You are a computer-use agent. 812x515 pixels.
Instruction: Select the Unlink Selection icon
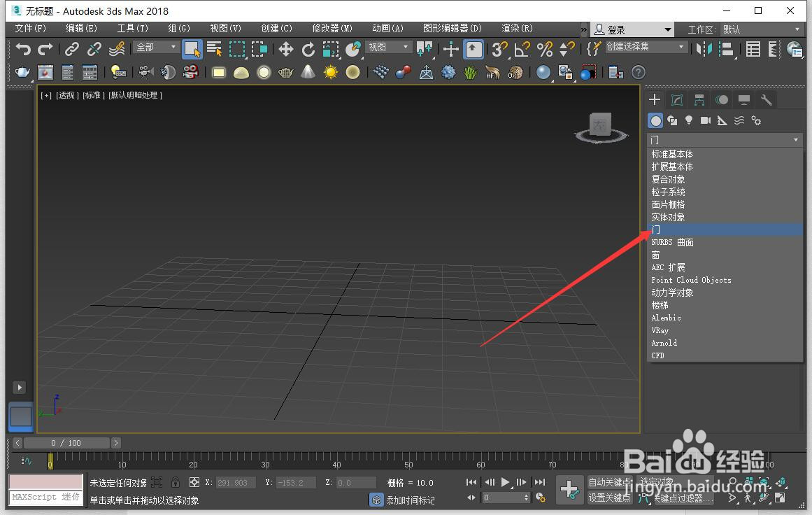pos(94,49)
